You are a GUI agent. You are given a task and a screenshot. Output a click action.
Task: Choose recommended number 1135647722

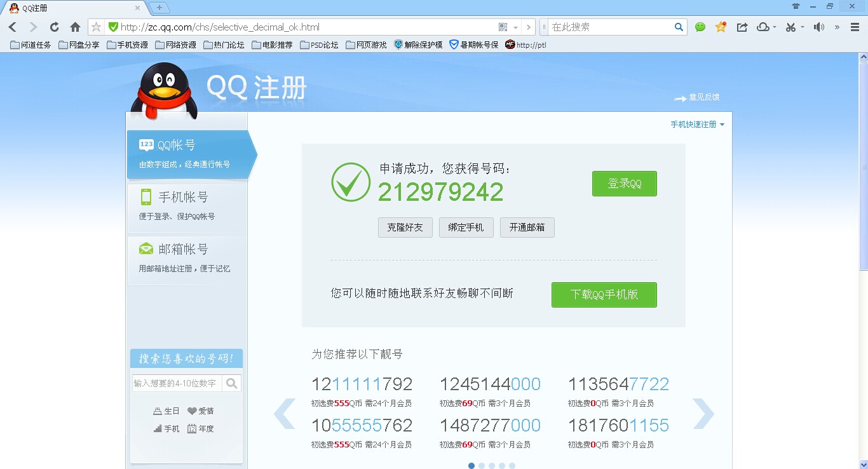click(618, 384)
